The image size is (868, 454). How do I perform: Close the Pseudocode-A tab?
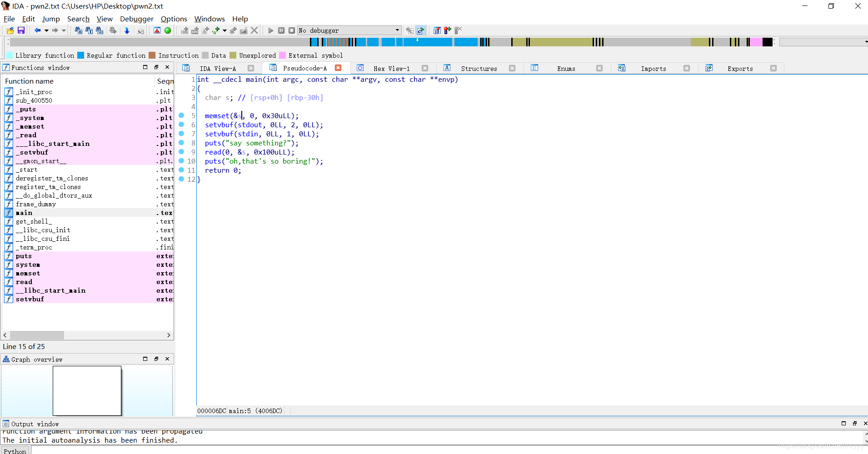point(338,68)
